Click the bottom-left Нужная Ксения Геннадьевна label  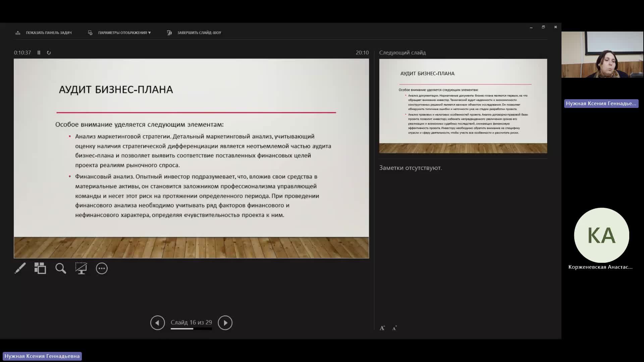click(42, 356)
